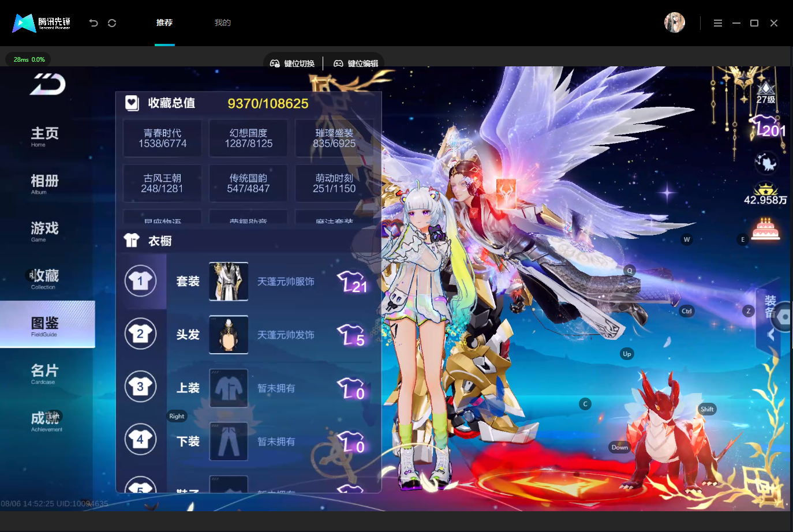Click the 键位切换 button
Screen dimensions: 793x532
pos(293,63)
